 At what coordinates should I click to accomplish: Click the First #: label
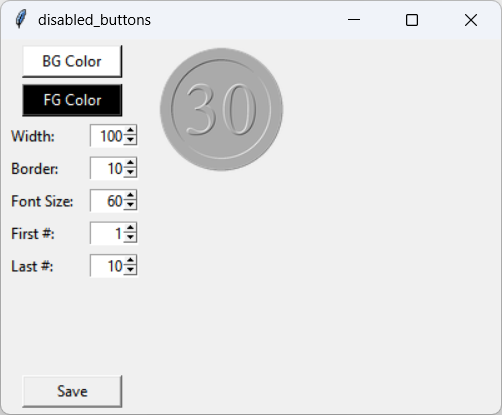tap(33, 234)
